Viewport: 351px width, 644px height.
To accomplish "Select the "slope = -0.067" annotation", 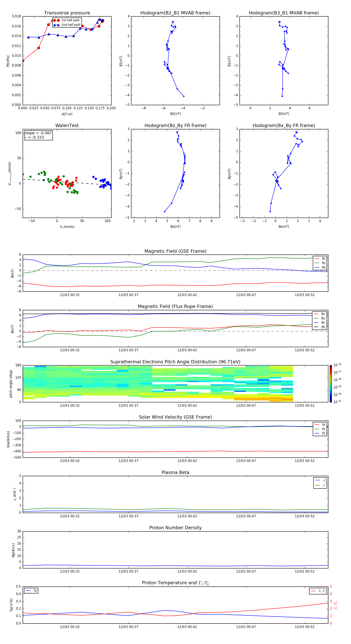I will click(38, 133).
